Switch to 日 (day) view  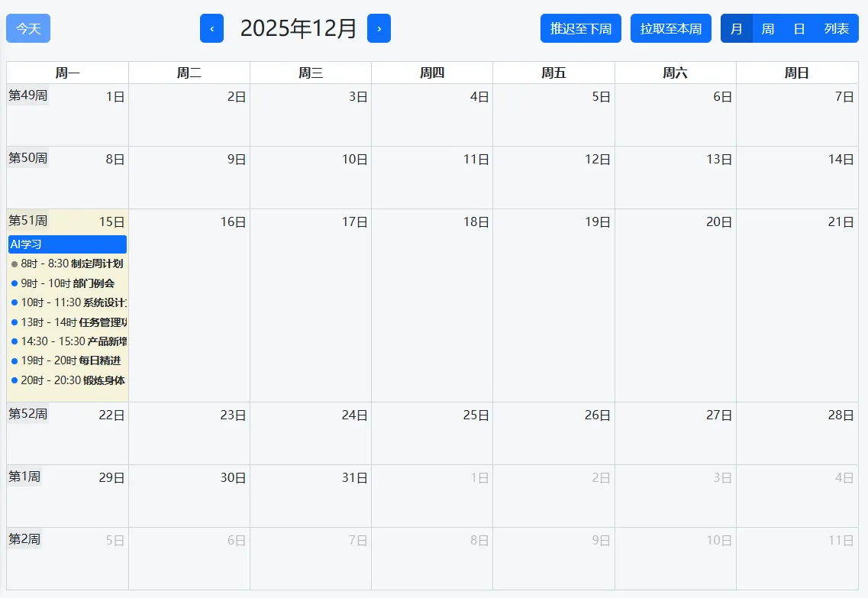(x=799, y=28)
